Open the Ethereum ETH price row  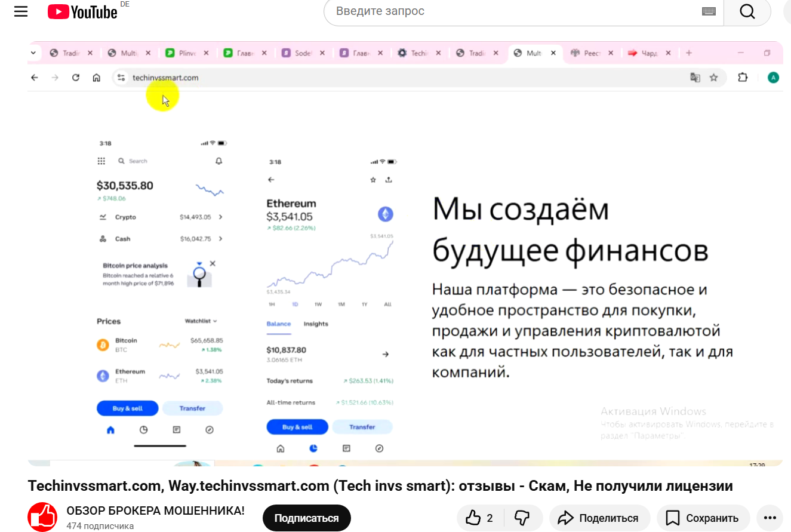(160, 376)
